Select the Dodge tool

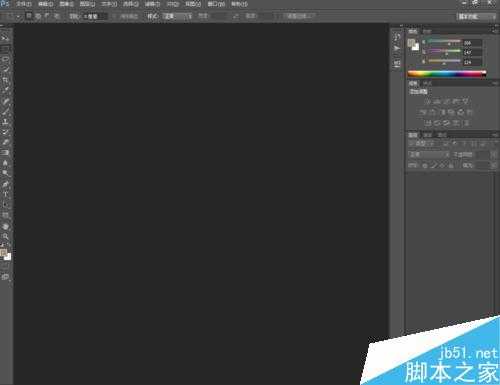click(x=5, y=173)
